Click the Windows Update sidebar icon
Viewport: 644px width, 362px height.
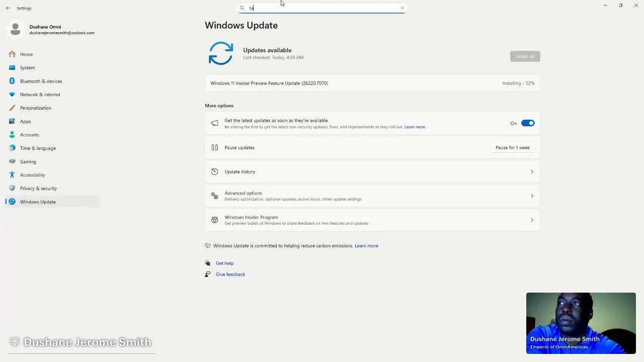point(12,202)
